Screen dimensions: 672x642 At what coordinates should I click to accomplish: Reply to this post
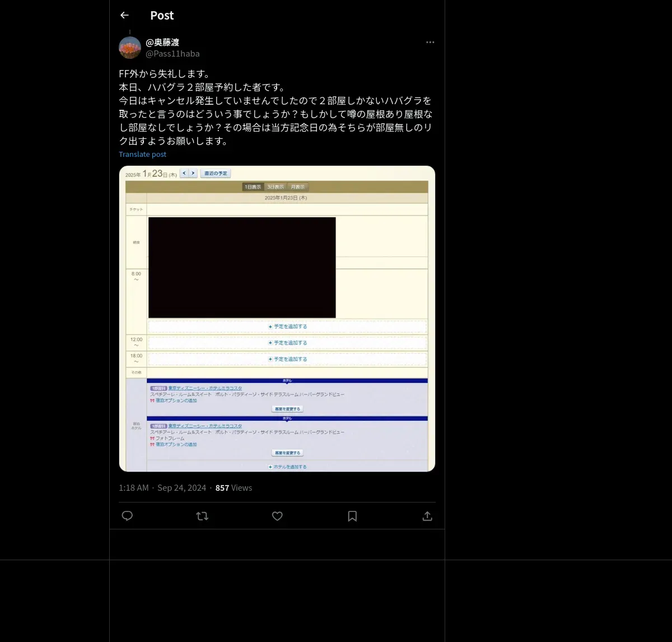pyautogui.click(x=127, y=516)
